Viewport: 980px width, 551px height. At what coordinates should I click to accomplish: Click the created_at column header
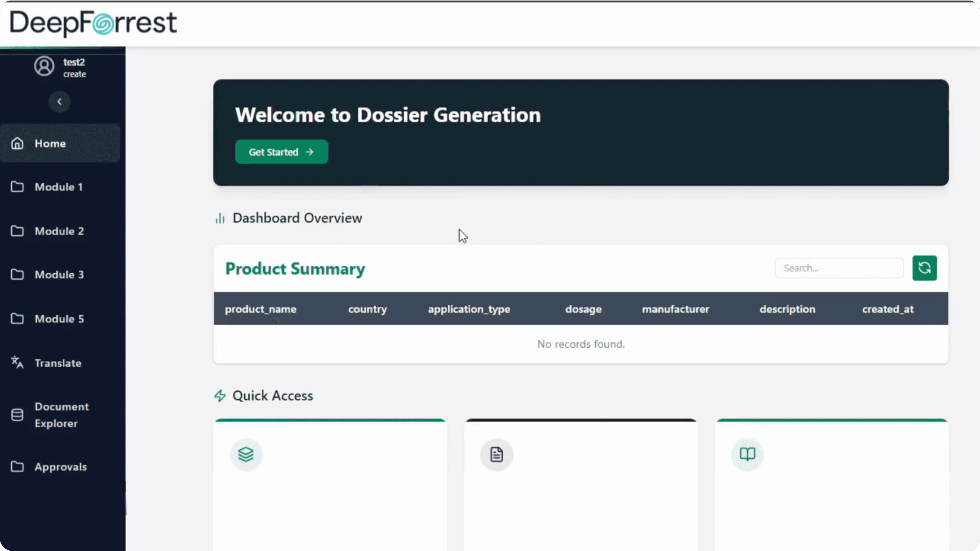887,309
